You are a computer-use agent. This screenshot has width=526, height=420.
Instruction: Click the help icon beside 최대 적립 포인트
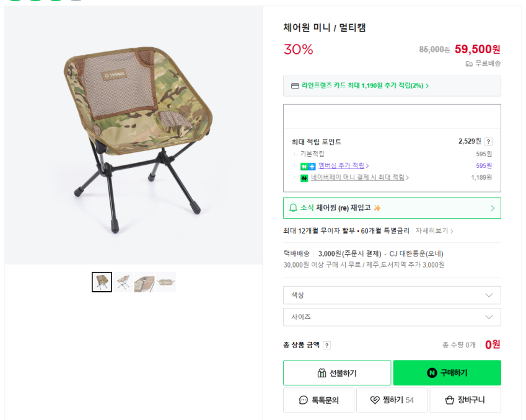[488, 141]
